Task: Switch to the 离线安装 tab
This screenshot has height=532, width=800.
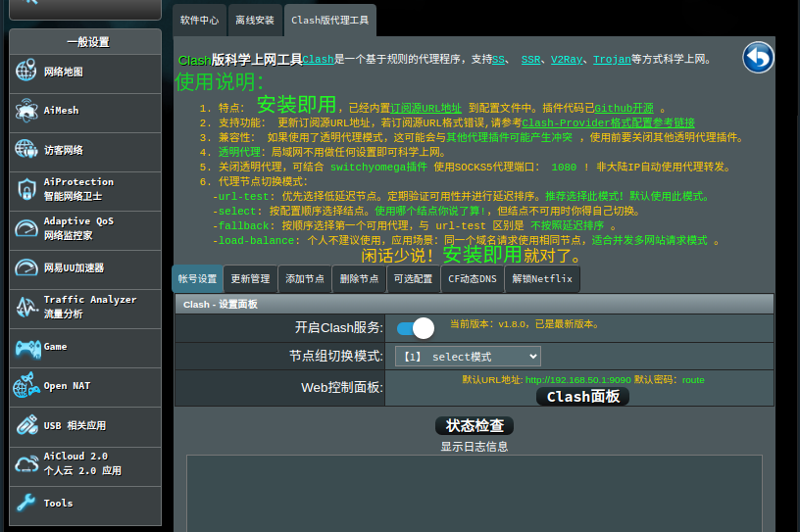Action: [x=255, y=21]
